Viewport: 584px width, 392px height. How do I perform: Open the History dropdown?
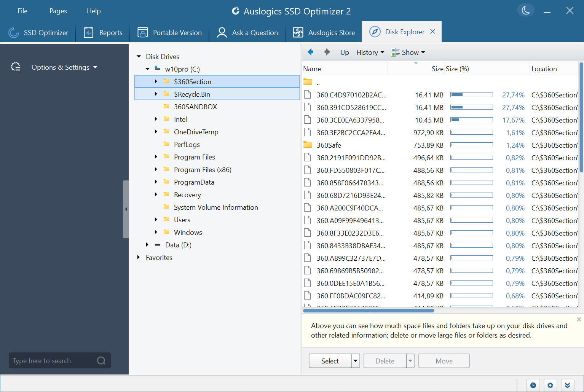click(370, 52)
